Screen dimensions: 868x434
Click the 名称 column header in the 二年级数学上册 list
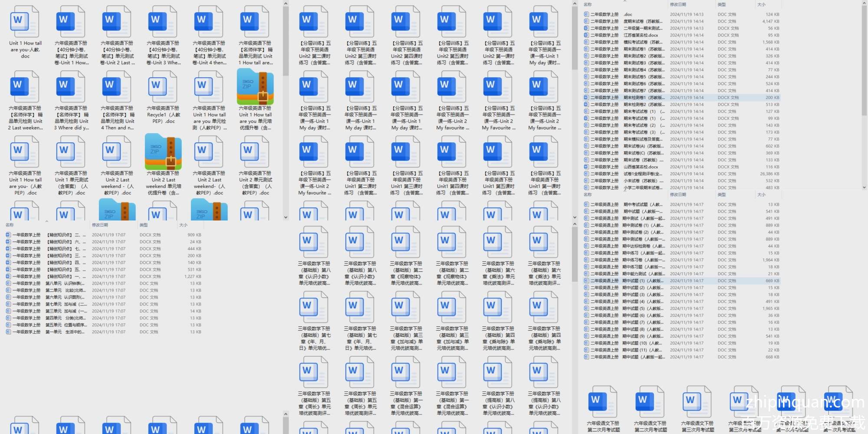(588, 4)
